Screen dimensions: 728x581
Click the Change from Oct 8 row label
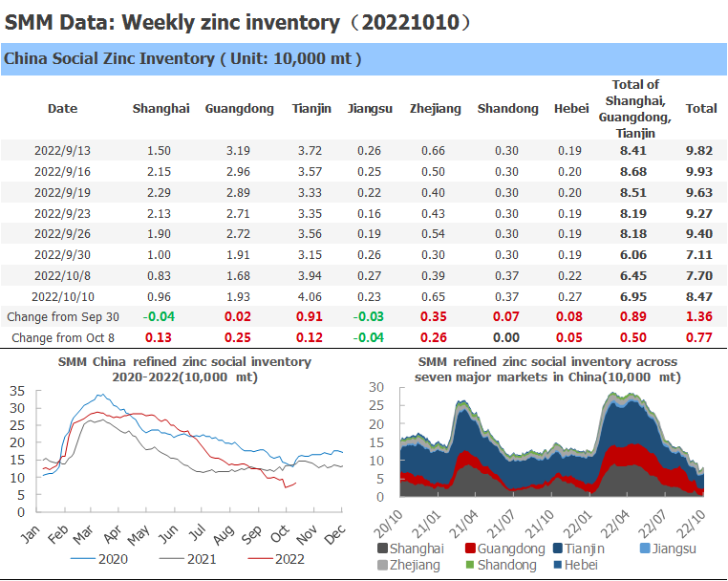63,338
